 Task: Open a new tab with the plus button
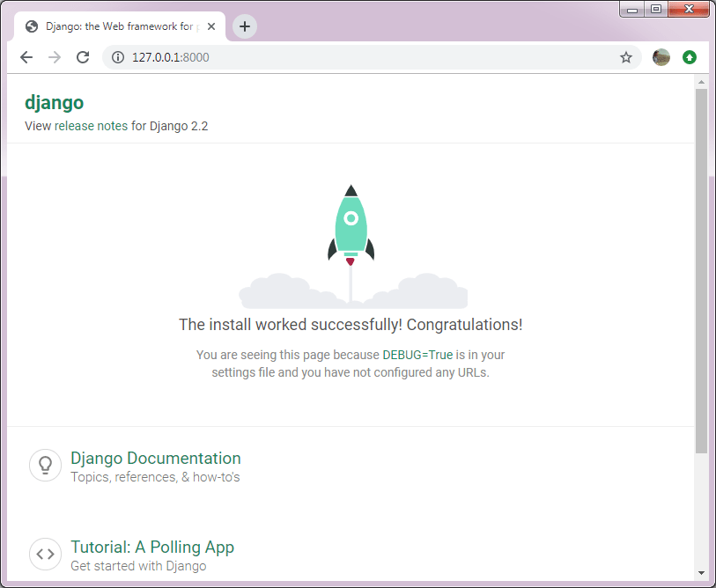245,26
